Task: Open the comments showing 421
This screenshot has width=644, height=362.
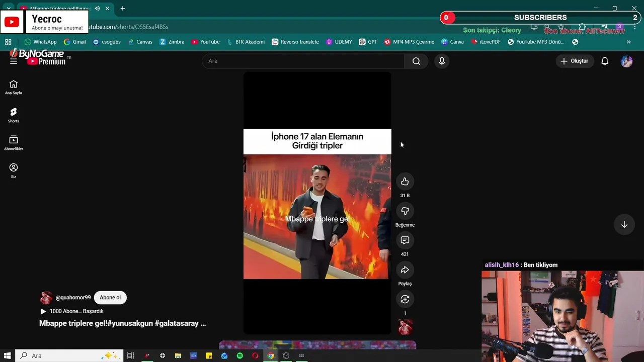Action: click(405, 240)
